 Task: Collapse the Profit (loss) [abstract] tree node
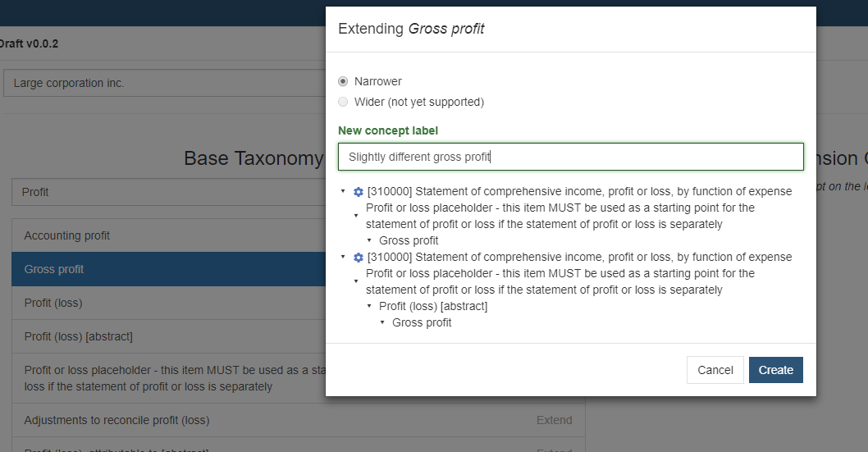click(369, 306)
